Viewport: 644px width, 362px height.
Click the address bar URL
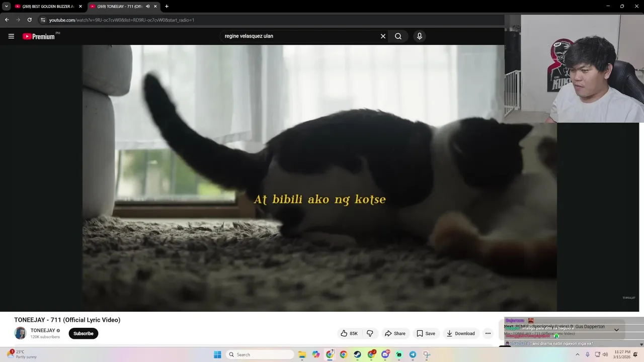pos(122,20)
